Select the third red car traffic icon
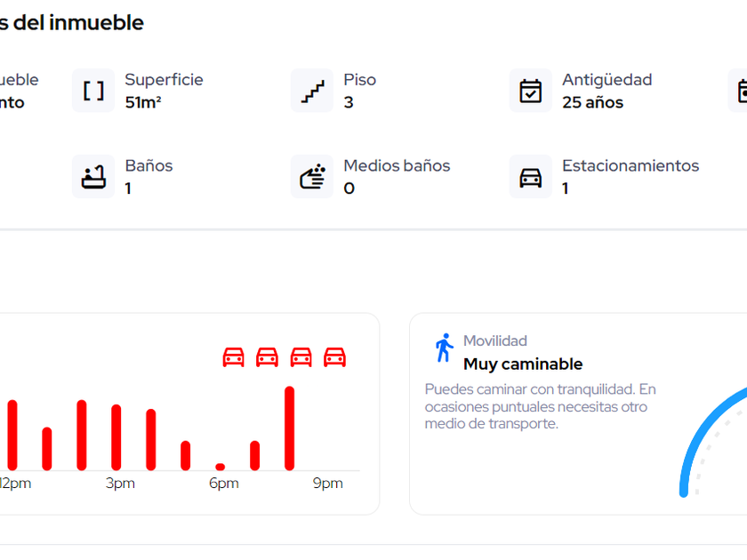Image resolution: width=747 pixels, height=560 pixels. pos(301,357)
